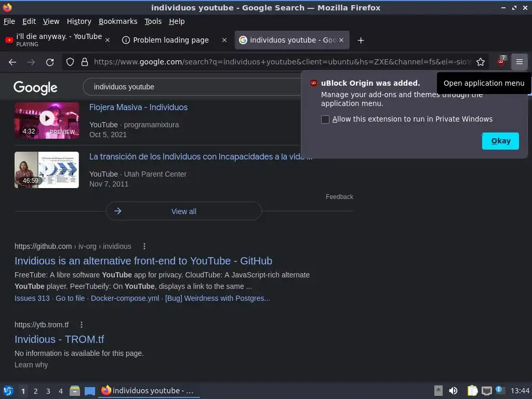Open Utah Parent Center video thumbnail
The image size is (532, 399).
click(x=47, y=170)
